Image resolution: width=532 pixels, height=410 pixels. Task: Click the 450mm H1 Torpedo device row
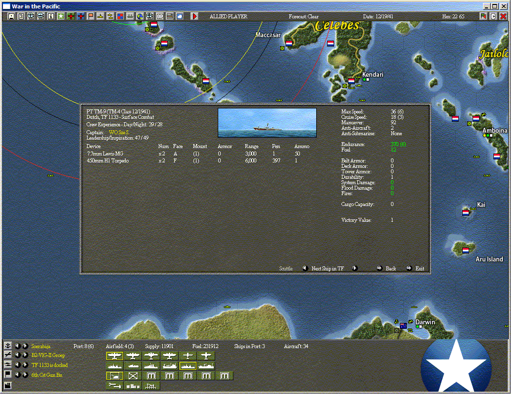pos(198,160)
